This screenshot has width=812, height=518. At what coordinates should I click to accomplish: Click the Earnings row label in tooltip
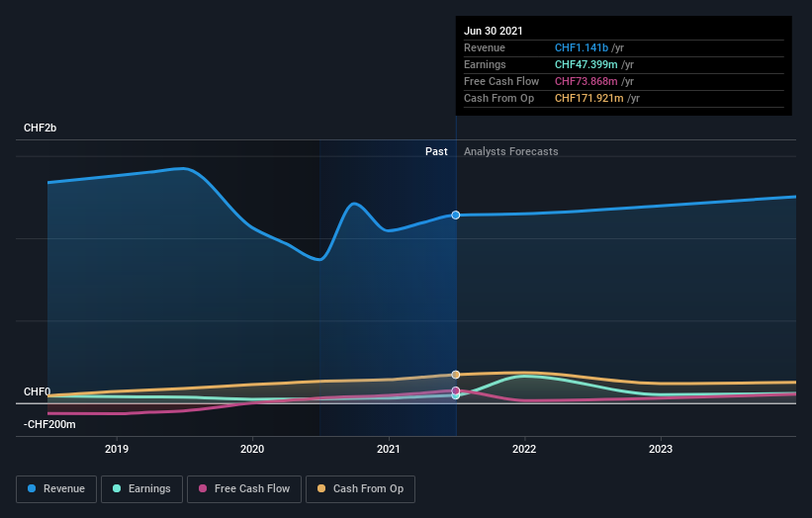coord(485,64)
